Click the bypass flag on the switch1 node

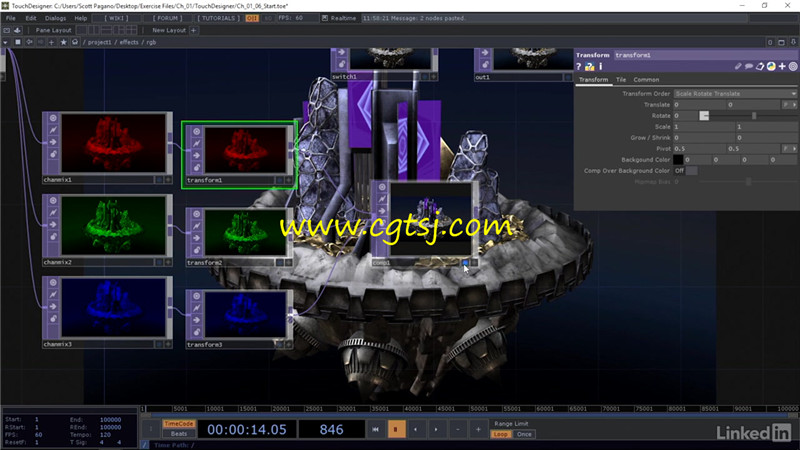[x=341, y=52]
